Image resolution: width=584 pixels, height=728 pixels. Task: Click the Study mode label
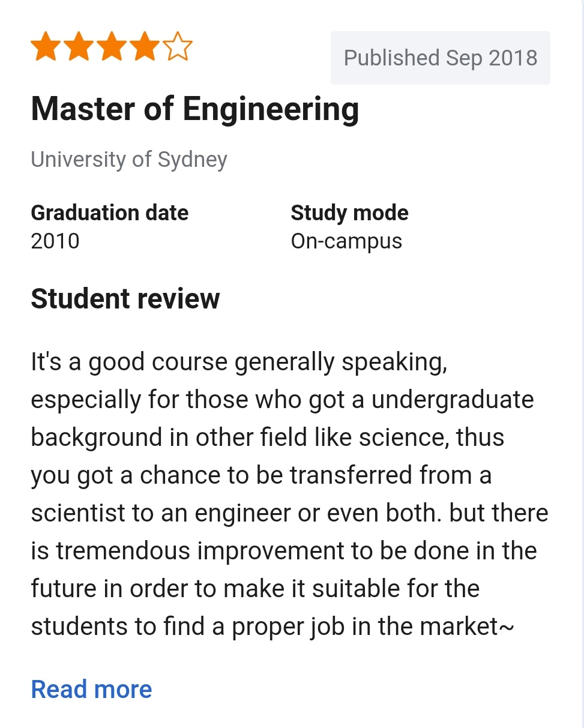click(349, 212)
